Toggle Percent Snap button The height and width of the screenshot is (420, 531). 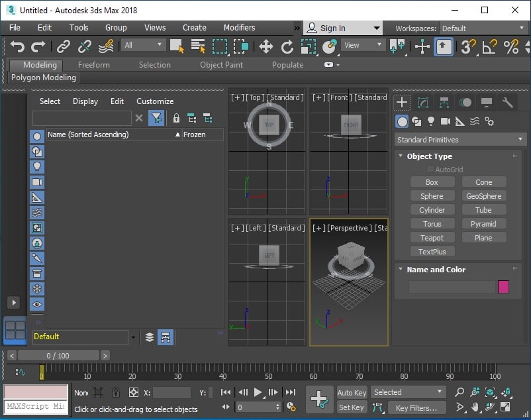[511, 46]
